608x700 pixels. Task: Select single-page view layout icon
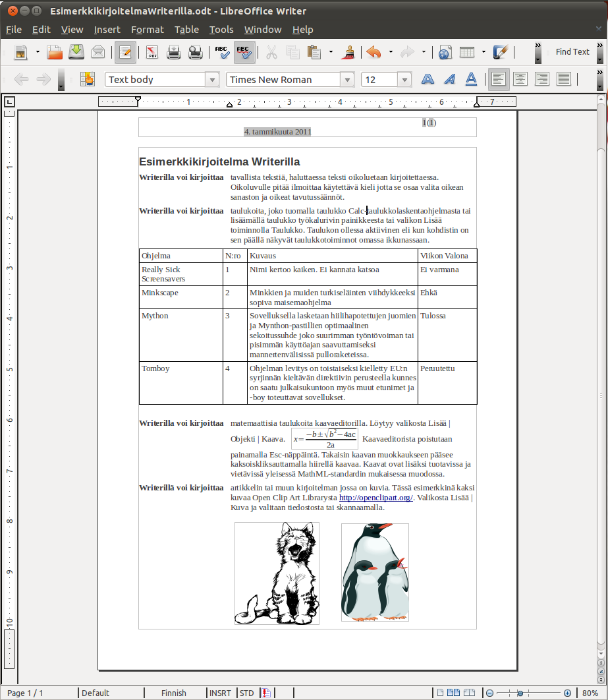click(440, 693)
